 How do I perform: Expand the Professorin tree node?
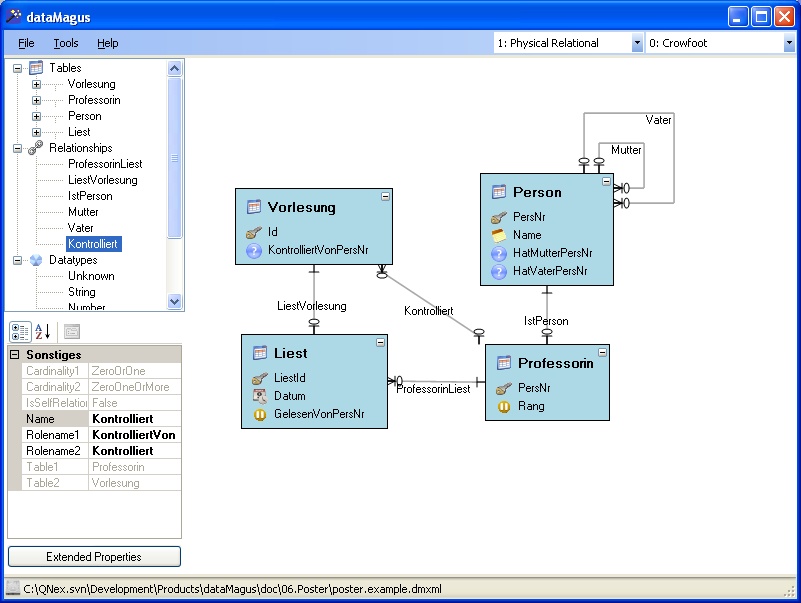tap(36, 100)
